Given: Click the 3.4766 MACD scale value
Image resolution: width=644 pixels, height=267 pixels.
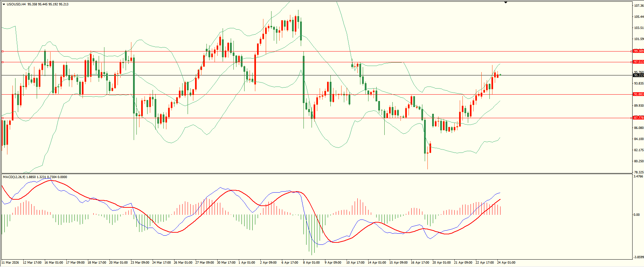Looking at the screenshot, I should coord(638,176).
